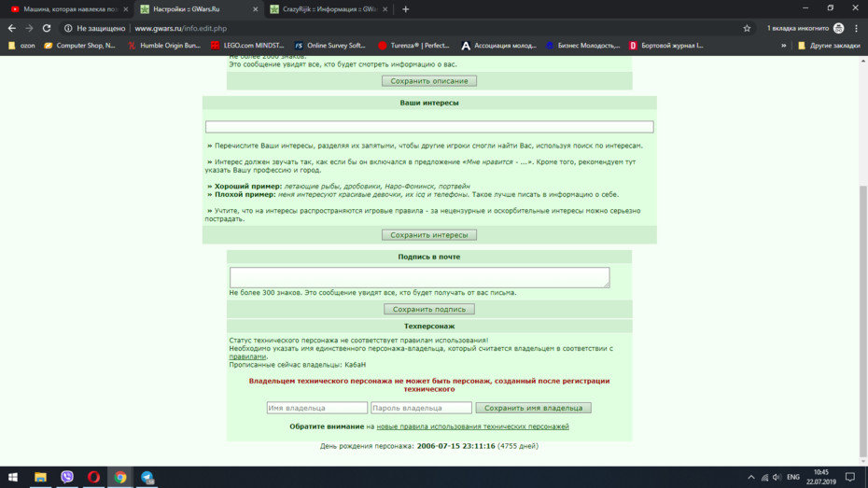Close the 'Настройки :: GWars.Ru' tab
Screen dimensions: 868x488
coord(255,9)
